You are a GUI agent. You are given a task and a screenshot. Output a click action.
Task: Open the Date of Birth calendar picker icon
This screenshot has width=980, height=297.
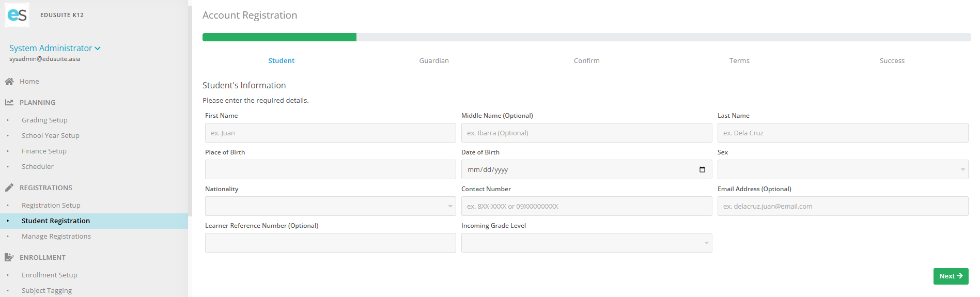pyautogui.click(x=702, y=169)
